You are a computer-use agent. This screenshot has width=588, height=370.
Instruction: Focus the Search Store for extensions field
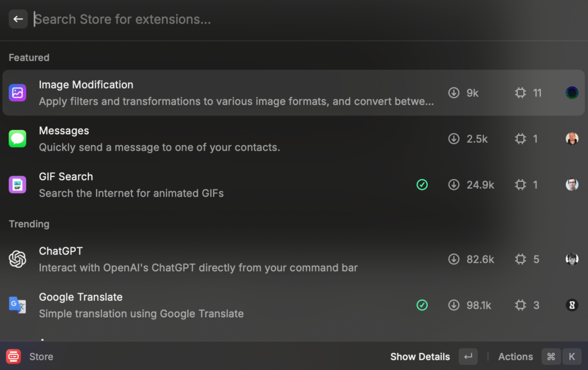pyautogui.click(x=308, y=19)
